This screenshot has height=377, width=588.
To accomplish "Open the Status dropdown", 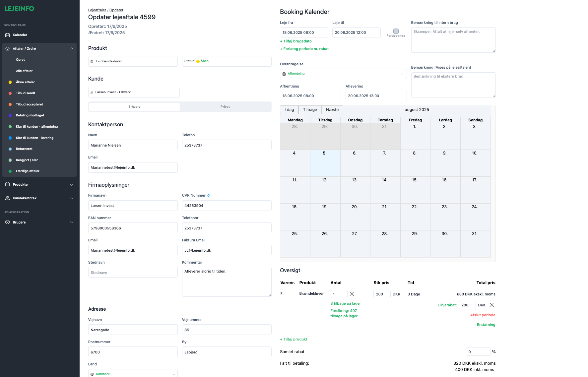I will click(227, 61).
